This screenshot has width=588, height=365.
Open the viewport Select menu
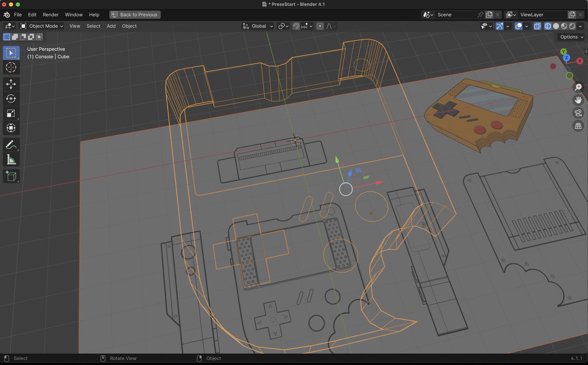point(93,26)
